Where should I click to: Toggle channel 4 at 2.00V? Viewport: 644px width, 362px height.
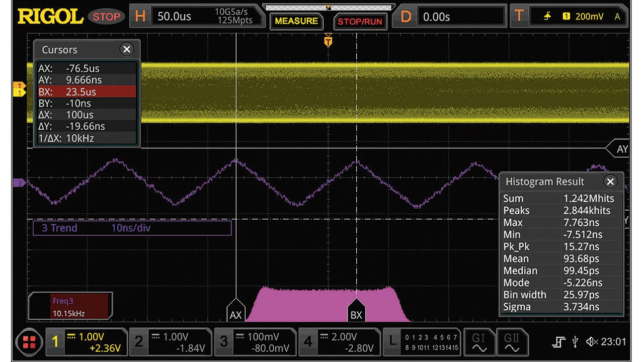[340, 342]
